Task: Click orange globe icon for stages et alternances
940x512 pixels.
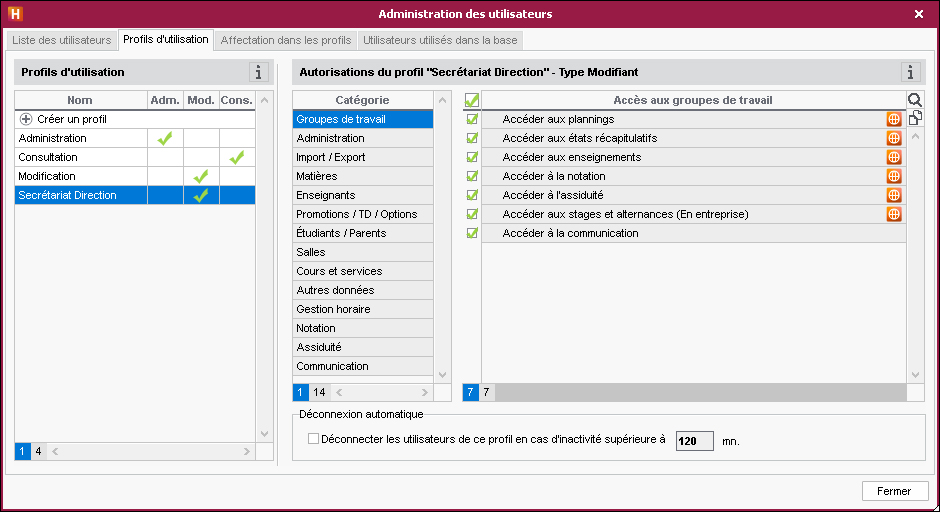Action: [894, 214]
